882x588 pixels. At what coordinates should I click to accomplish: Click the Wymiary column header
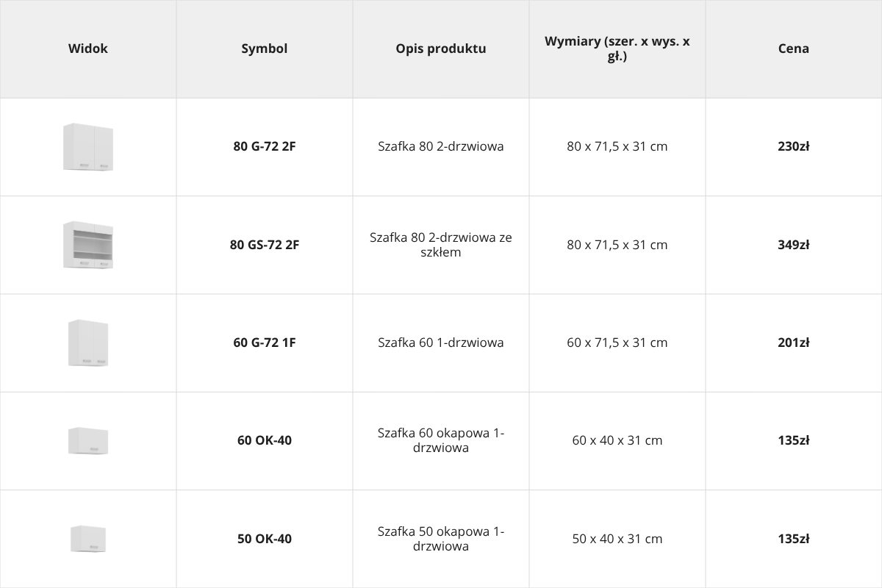[617, 49]
